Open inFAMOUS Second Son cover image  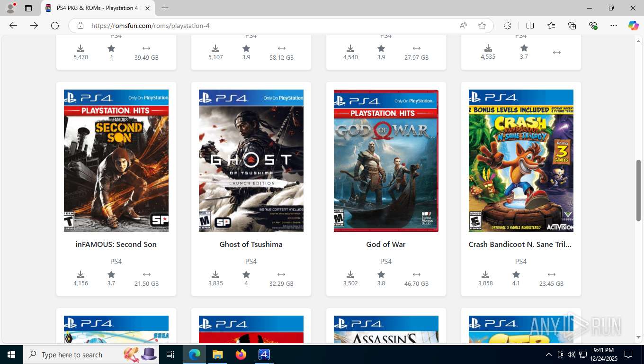(x=116, y=161)
